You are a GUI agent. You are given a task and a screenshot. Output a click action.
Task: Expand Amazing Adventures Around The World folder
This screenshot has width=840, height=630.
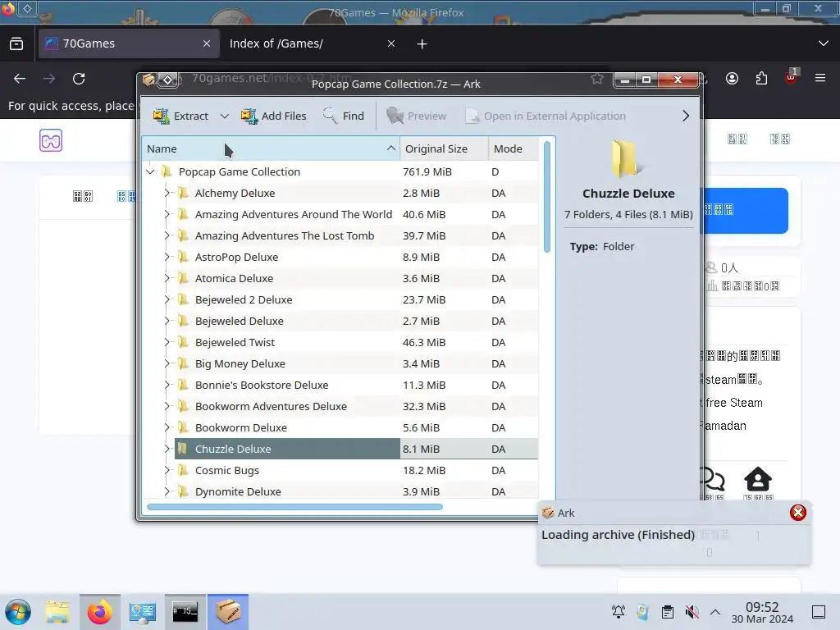(167, 214)
